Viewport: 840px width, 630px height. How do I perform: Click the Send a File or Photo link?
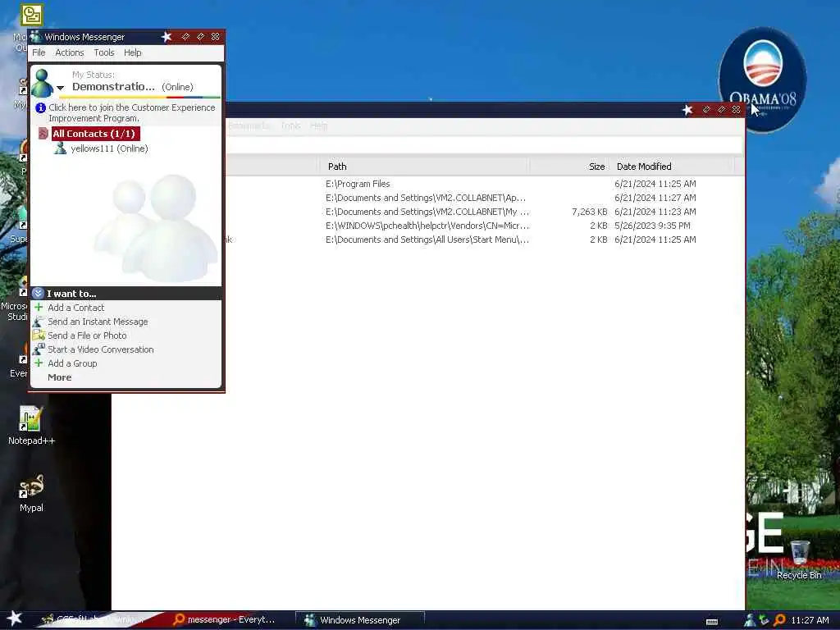[x=87, y=336]
